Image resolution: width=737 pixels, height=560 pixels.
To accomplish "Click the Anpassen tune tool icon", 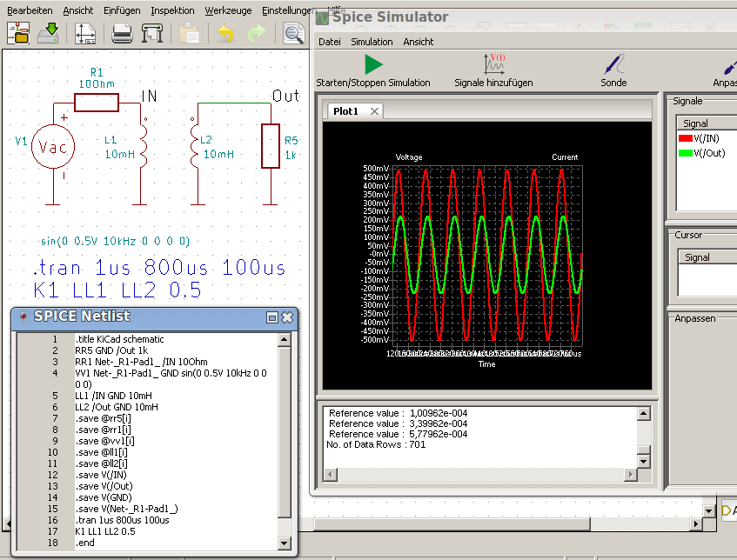I will [x=729, y=66].
